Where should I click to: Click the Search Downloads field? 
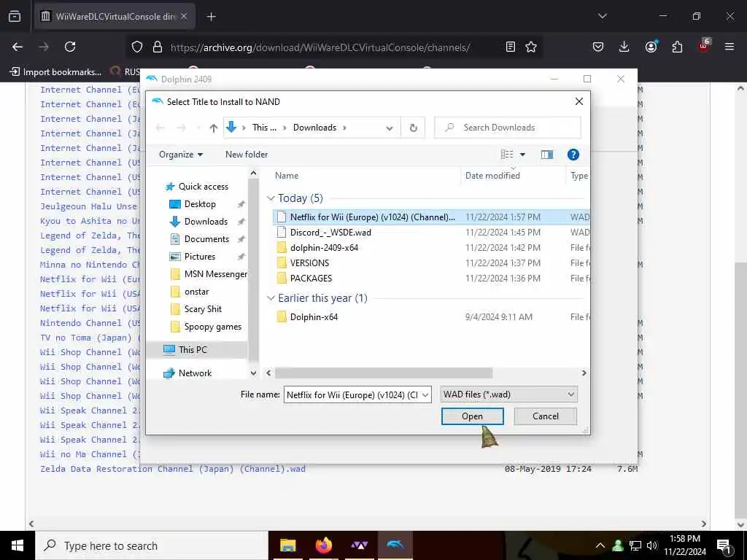508,128
